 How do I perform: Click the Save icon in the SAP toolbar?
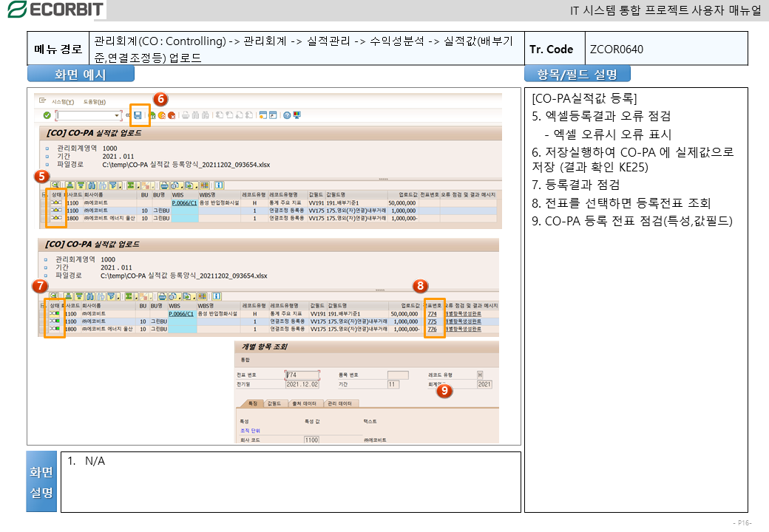[x=138, y=115]
